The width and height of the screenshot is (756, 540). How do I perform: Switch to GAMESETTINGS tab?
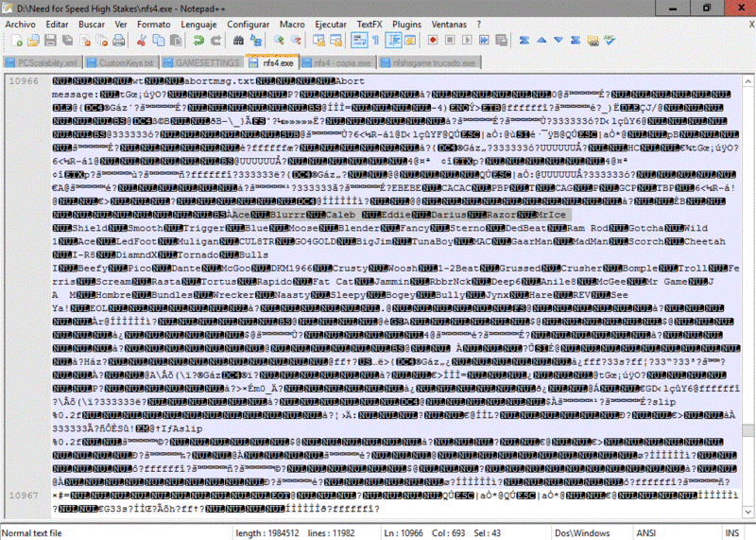click(202, 62)
